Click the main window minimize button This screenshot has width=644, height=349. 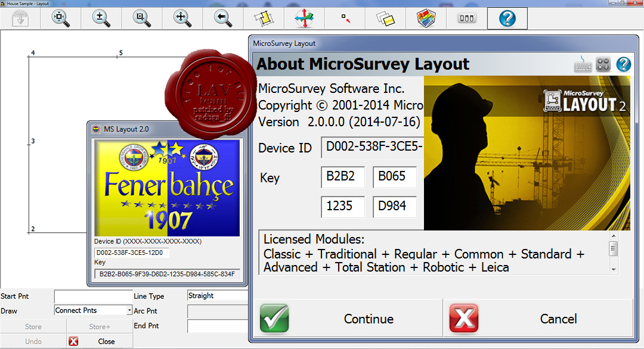[614, 3]
